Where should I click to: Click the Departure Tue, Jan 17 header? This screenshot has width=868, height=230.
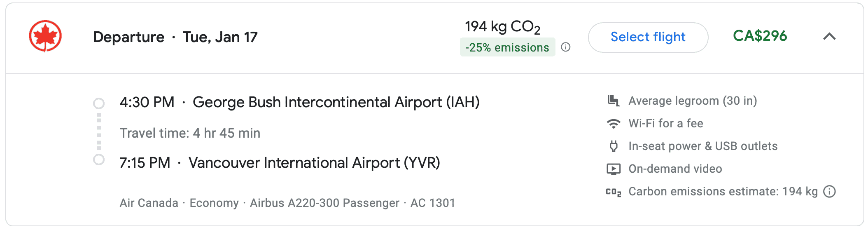[175, 37]
